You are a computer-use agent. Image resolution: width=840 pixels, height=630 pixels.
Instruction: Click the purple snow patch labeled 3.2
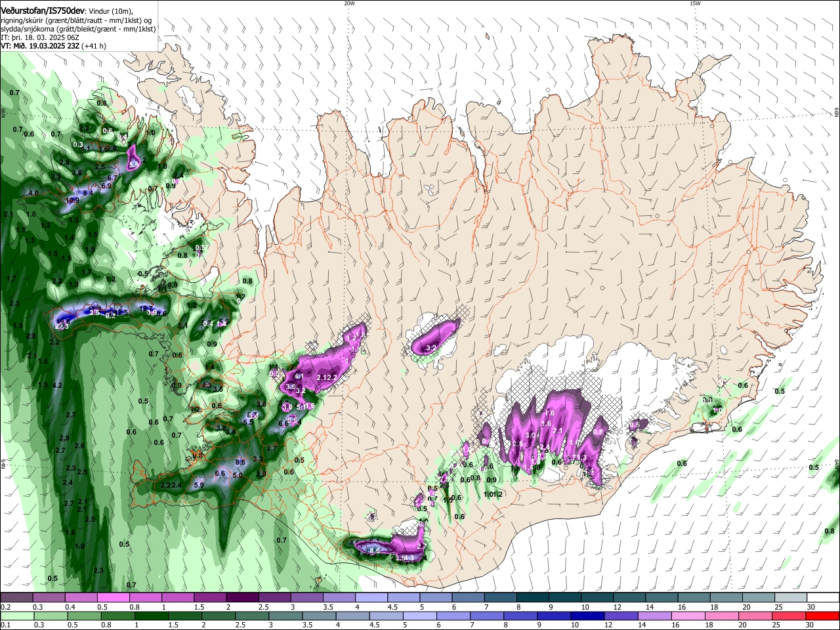[x=434, y=337]
